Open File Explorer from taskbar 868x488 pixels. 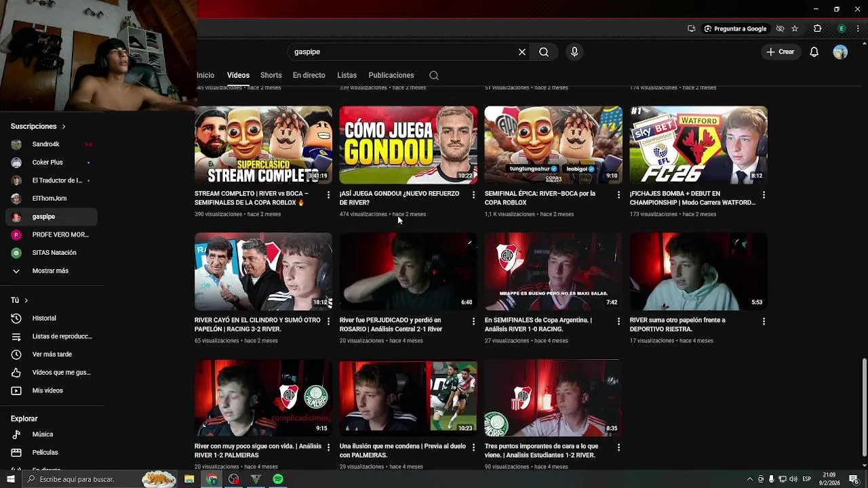tap(189, 479)
